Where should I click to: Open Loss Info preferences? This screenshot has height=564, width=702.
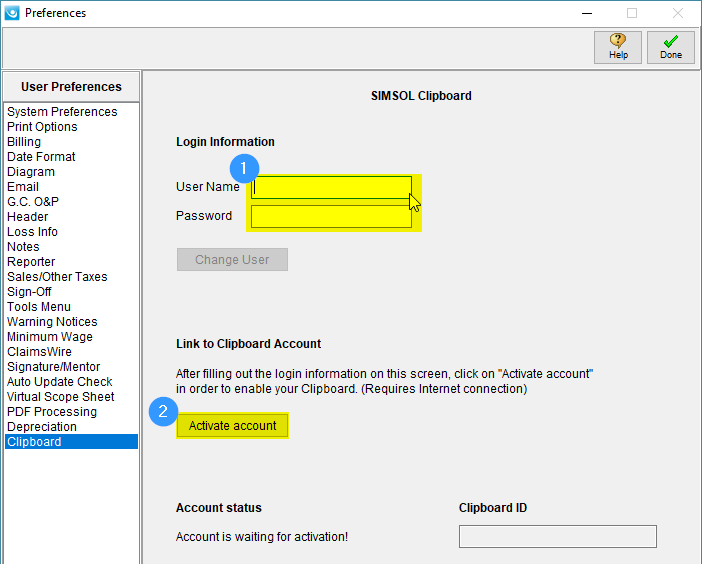click(x=71, y=231)
